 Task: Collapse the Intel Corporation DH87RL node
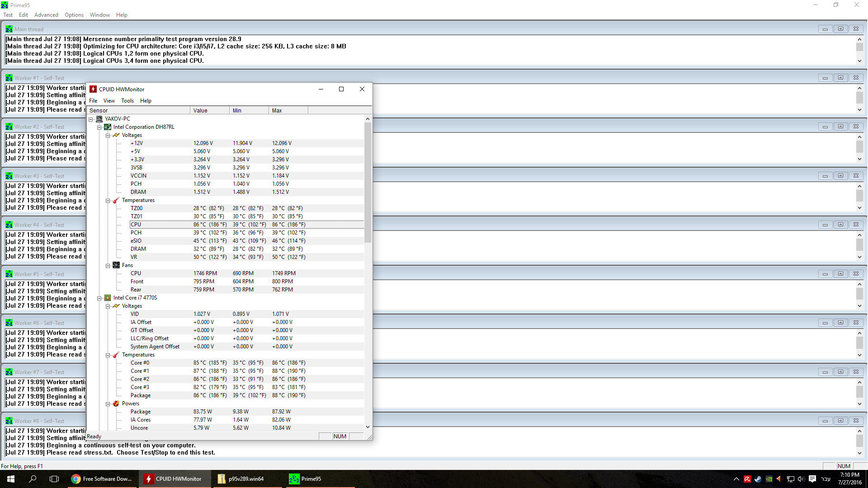[99, 127]
